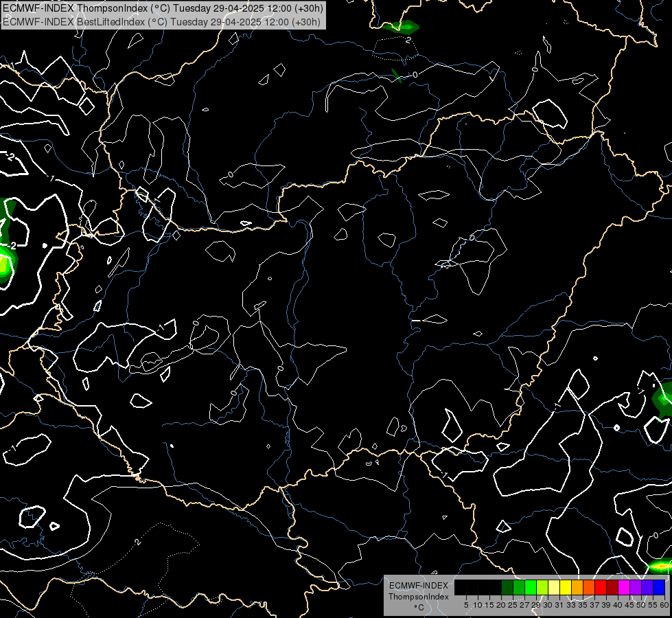Select the bright green 27–29 legend swatch

(x=531, y=587)
